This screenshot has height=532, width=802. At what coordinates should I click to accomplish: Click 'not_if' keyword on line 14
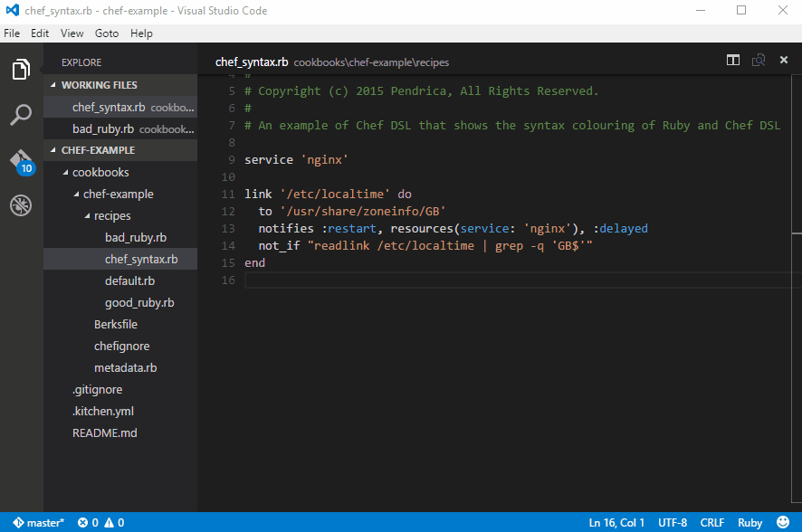[279, 246]
